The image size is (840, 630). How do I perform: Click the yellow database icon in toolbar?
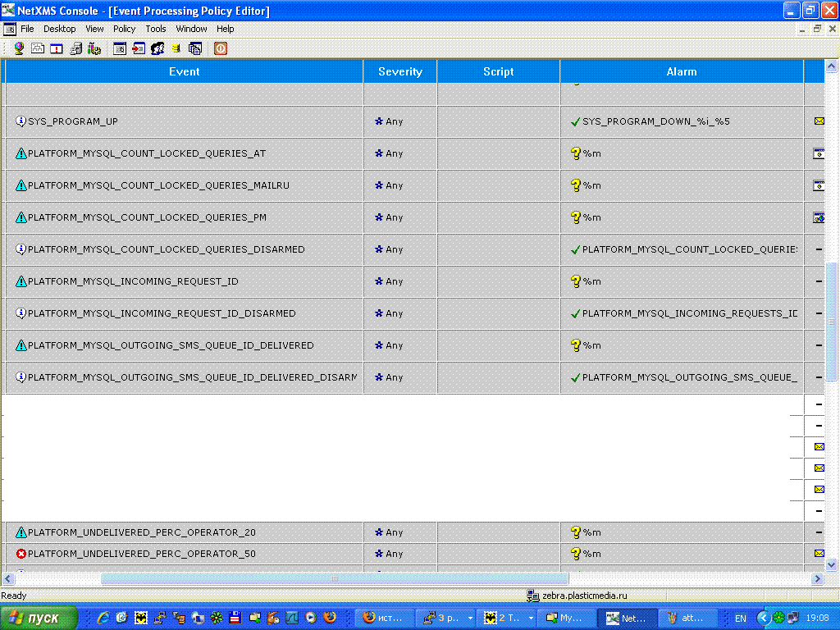pos(176,48)
